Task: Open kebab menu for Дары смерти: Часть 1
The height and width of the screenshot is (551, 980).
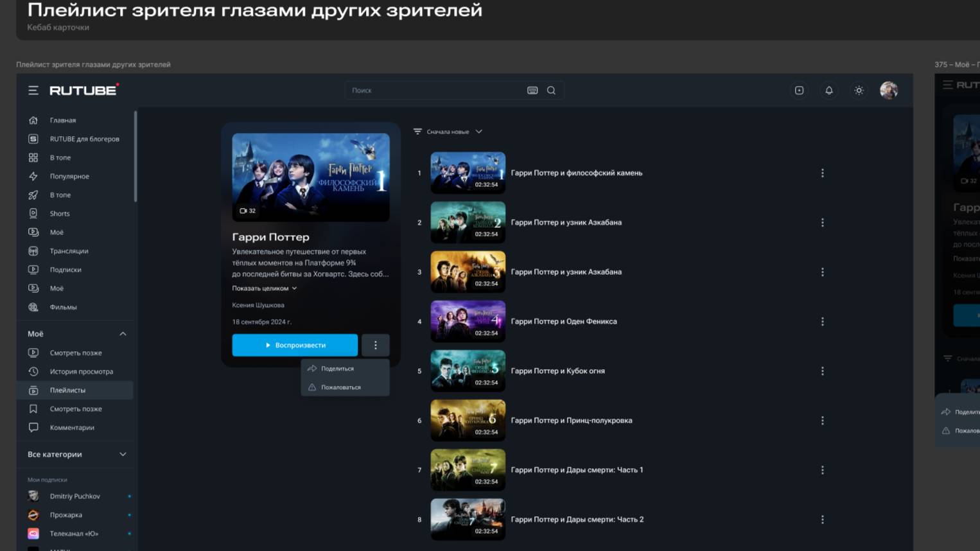Action: [x=822, y=470]
